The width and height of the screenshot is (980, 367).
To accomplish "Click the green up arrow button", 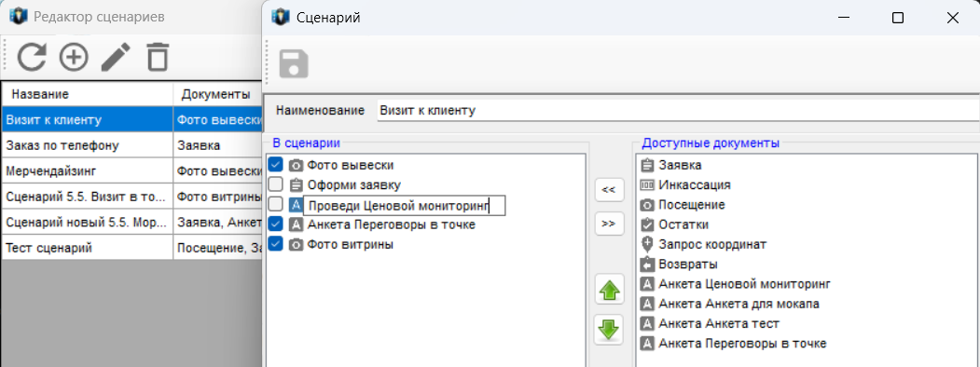I will [610, 291].
